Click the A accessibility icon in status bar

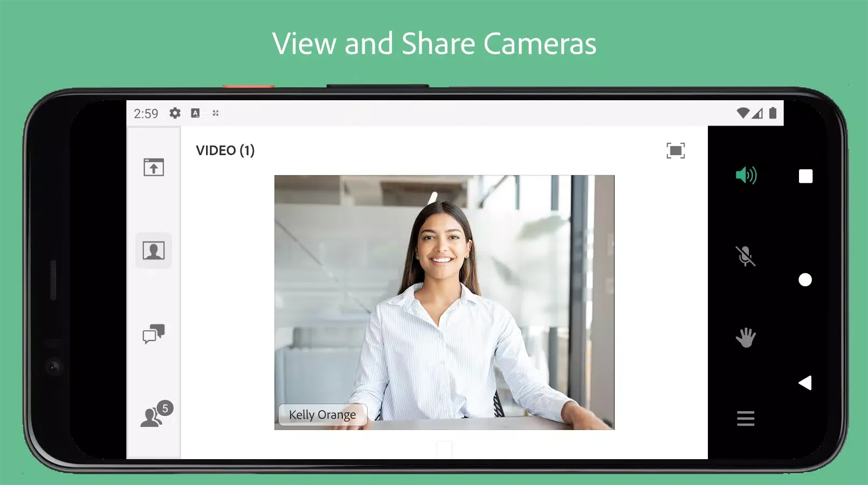pyautogui.click(x=195, y=113)
